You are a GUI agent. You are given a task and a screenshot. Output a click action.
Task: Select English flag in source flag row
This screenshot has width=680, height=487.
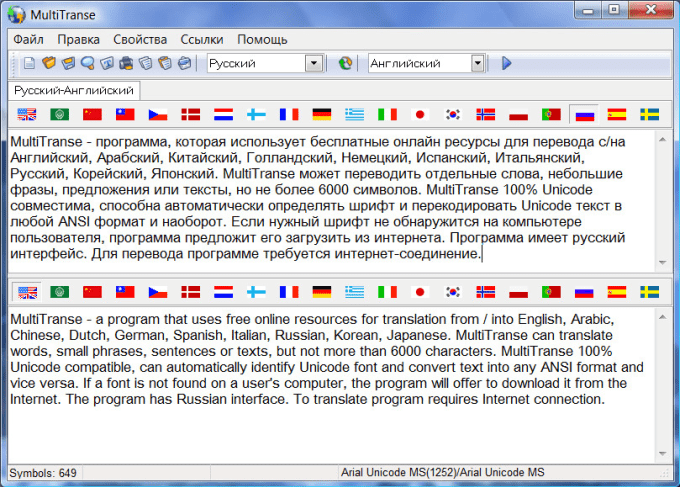point(27,114)
